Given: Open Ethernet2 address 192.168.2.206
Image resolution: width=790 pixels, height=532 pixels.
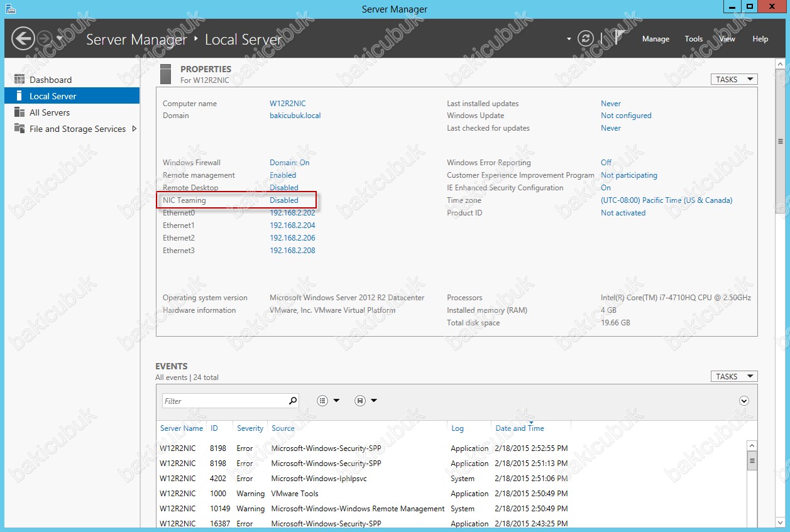Looking at the screenshot, I should pyautogui.click(x=292, y=238).
